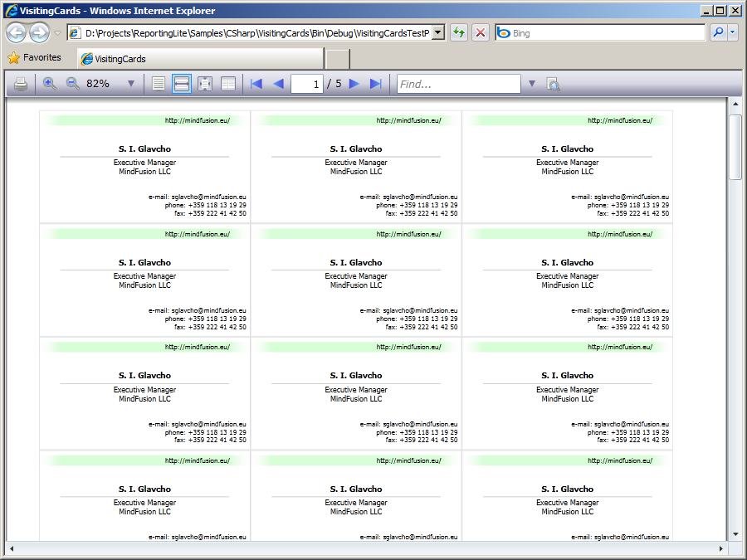Expand the Find options dropdown arrow
747x560 pixels.
[x=532, y=84]
